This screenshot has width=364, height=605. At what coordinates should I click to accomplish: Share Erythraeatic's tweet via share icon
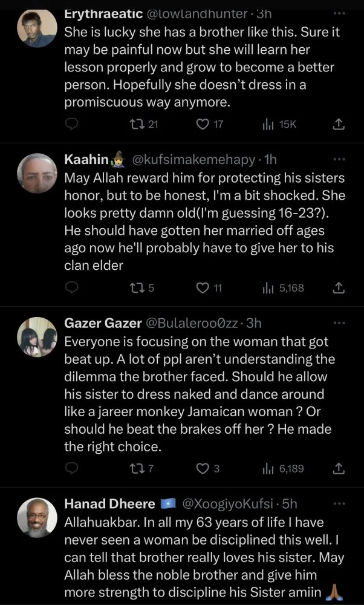click(x=339, y=124)
